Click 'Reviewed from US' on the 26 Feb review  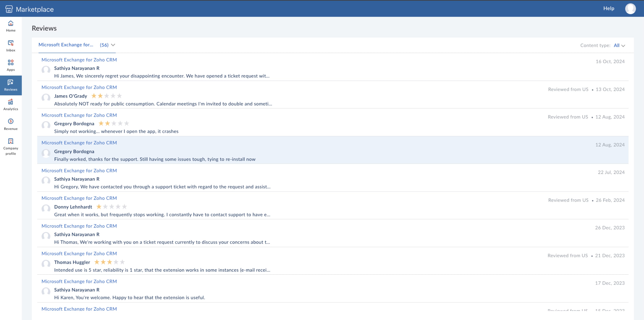568,200
